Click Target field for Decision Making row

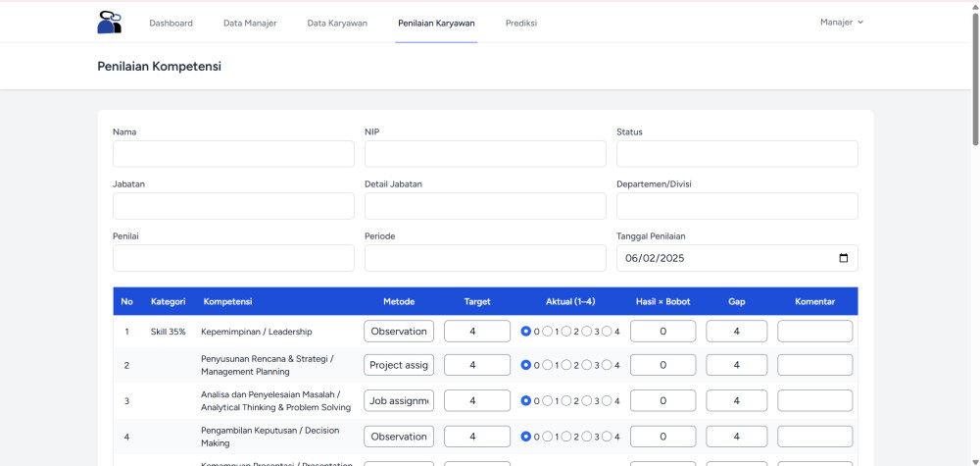(477, 437)
